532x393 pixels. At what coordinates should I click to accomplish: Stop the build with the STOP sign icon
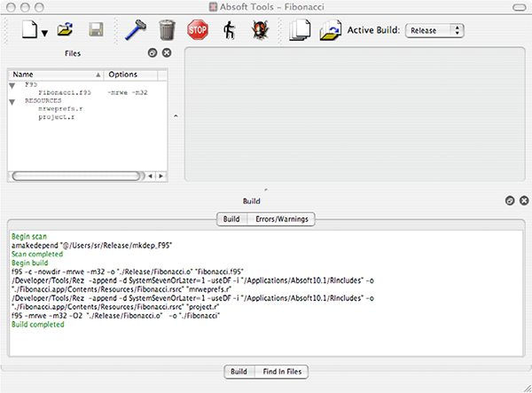(198, 29)
